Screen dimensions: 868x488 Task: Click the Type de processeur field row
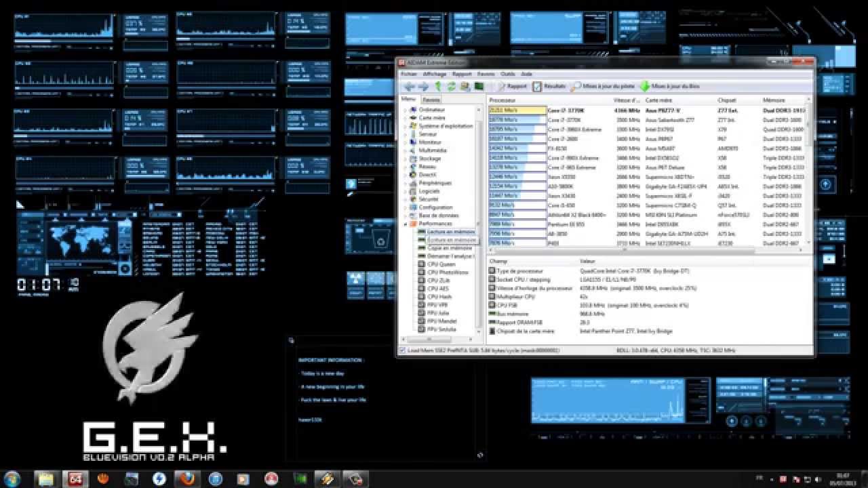coord(648,270)
